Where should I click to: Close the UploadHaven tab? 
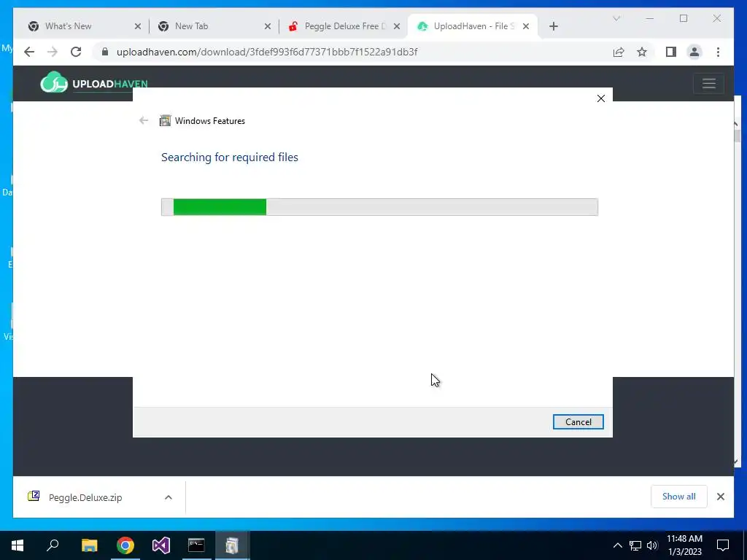click(526, 26)
